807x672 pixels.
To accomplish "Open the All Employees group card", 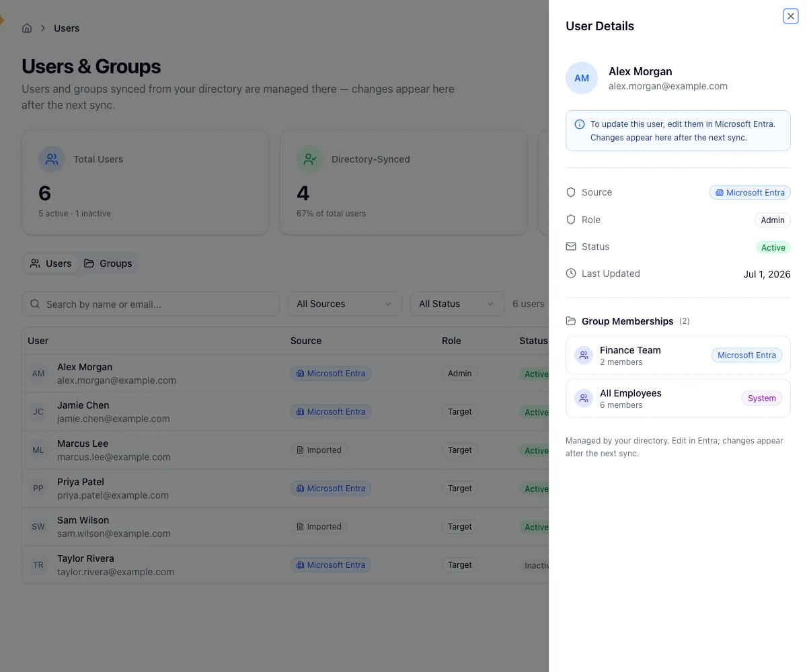I will click(x=678, y=398).
